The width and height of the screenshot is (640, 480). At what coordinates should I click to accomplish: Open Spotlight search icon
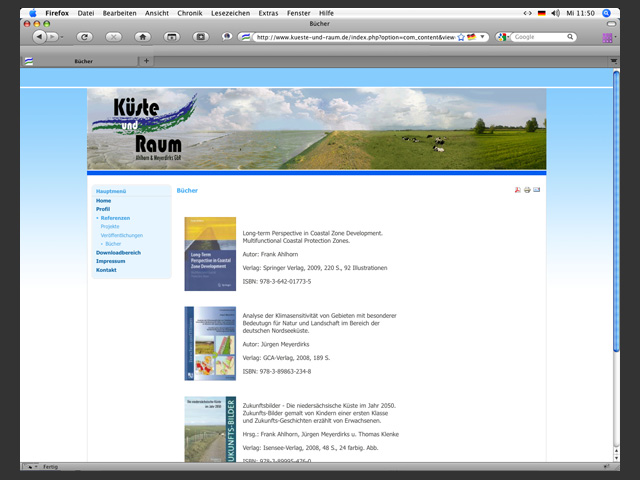(x=607, y=13)
